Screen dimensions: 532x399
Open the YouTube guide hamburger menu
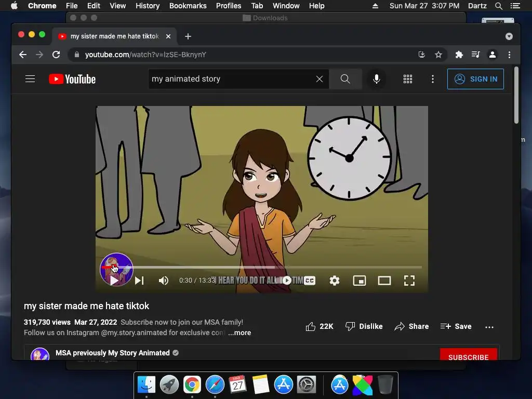(x=30, y=79)
